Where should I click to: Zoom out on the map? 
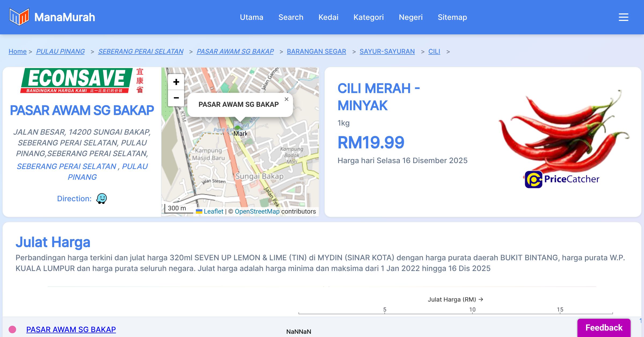pos(176,98)
